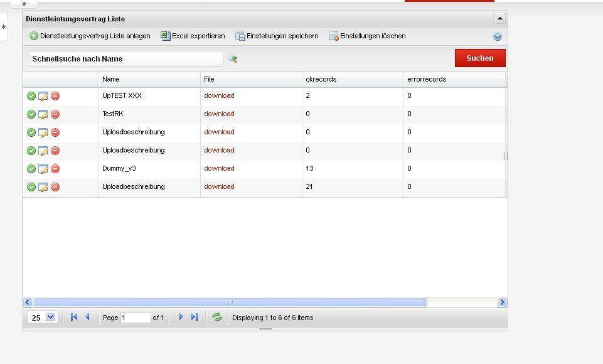The image size is (603, 364).
Task: Go to the previous page
Action: [87, 317]
